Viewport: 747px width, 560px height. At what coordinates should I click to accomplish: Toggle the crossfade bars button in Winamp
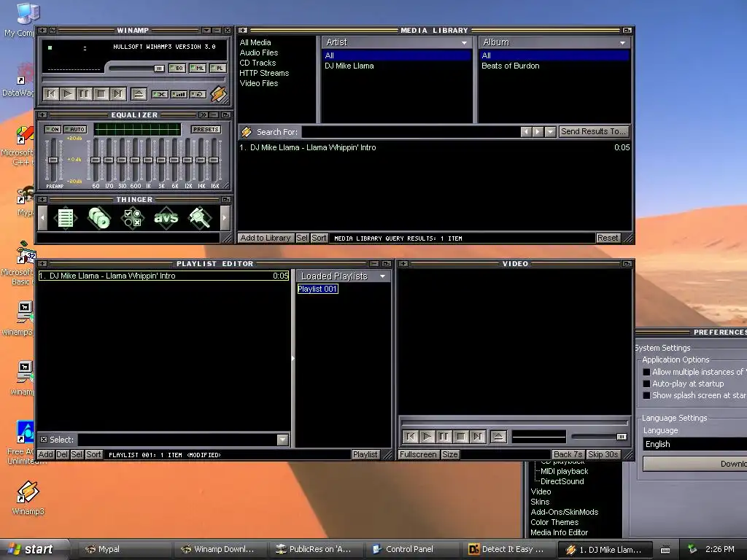[x=179, y=94]
